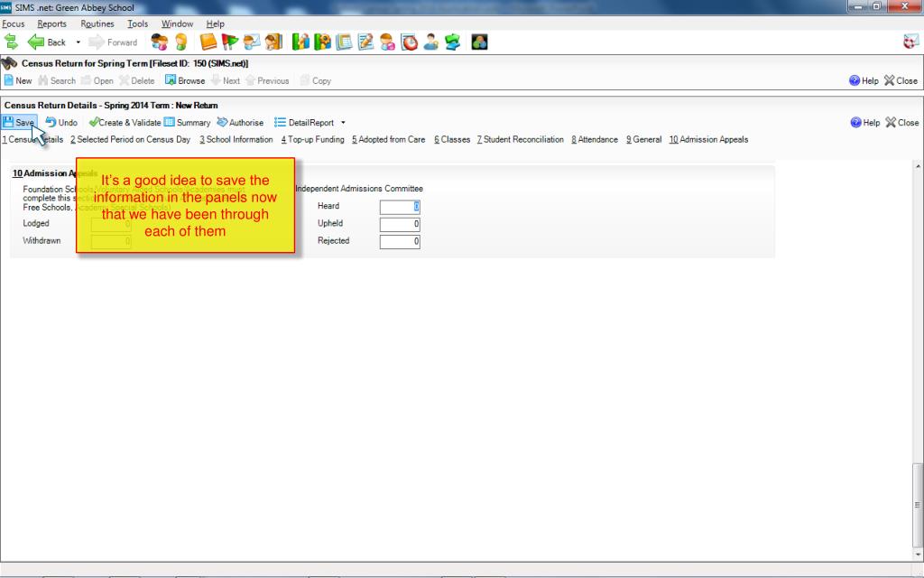Jump to 2 Selected Period on Census Day

tap(130, 140)
